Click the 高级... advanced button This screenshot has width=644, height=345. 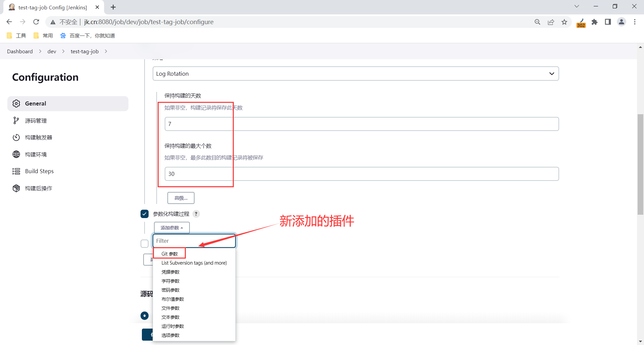pos(181,198)
